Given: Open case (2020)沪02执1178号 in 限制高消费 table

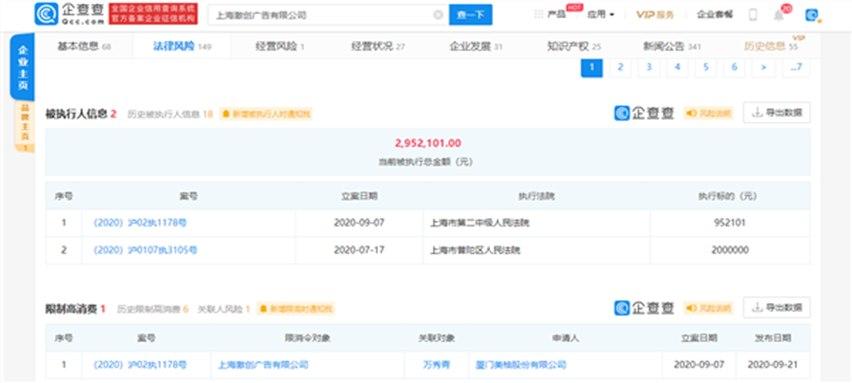Looking at the screenshot, I should click(x=140, y=365).
